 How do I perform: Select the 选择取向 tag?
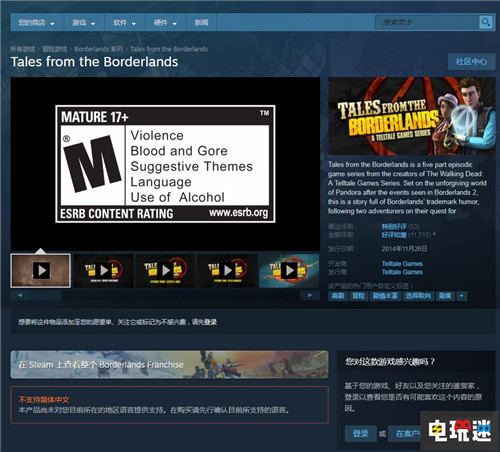point(418,296)
